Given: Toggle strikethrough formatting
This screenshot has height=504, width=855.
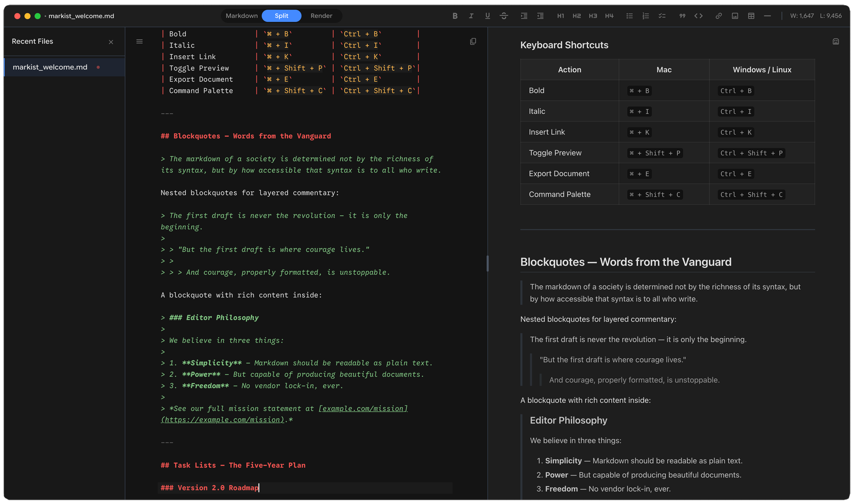Looking at the screenshot, I should 504,16.
